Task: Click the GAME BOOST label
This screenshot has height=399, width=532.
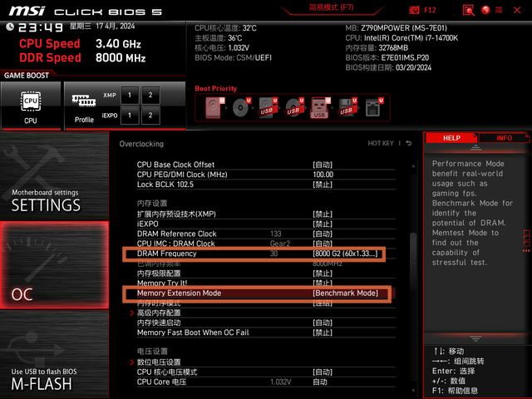Action: (27, 76)
